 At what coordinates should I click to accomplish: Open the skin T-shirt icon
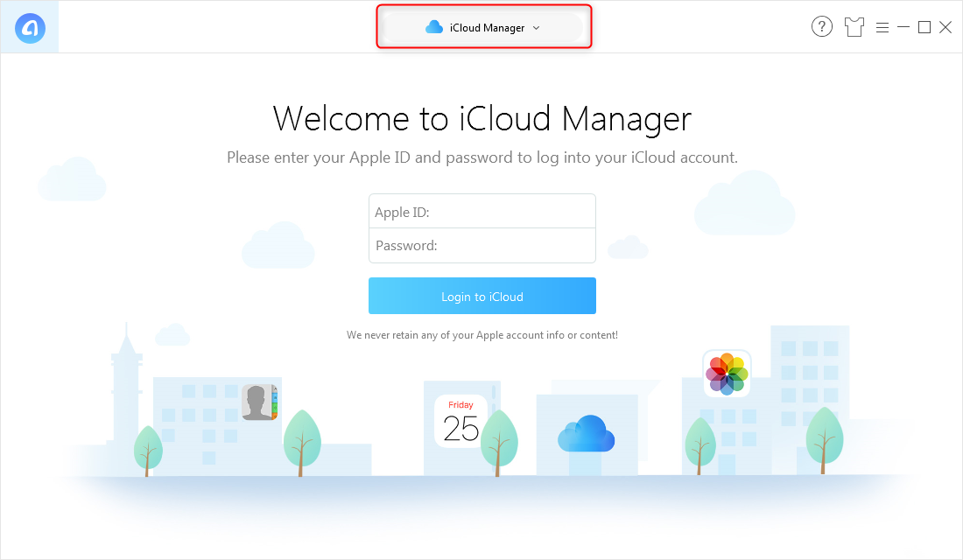854,27
